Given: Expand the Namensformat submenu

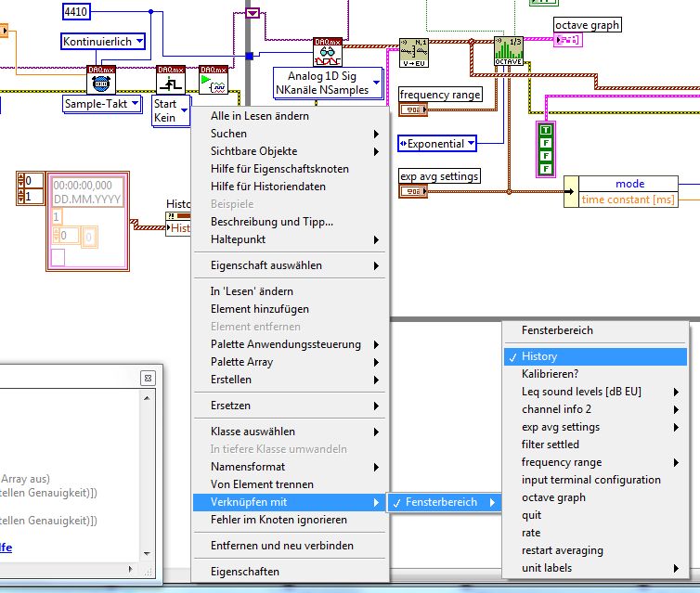Looking at the screenshot, I should tap(290, 467).
